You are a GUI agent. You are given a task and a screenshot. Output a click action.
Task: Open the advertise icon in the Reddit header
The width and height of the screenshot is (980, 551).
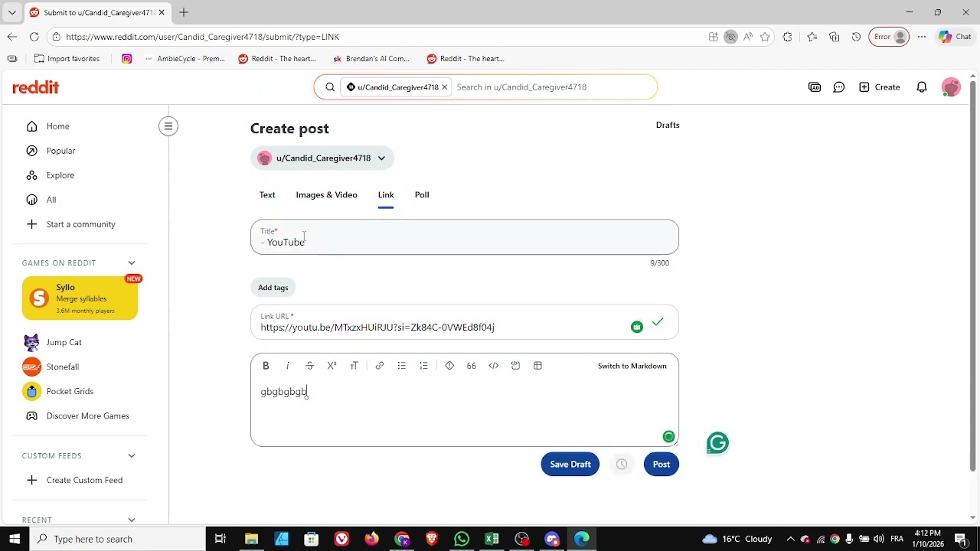(x=815, y=87)
